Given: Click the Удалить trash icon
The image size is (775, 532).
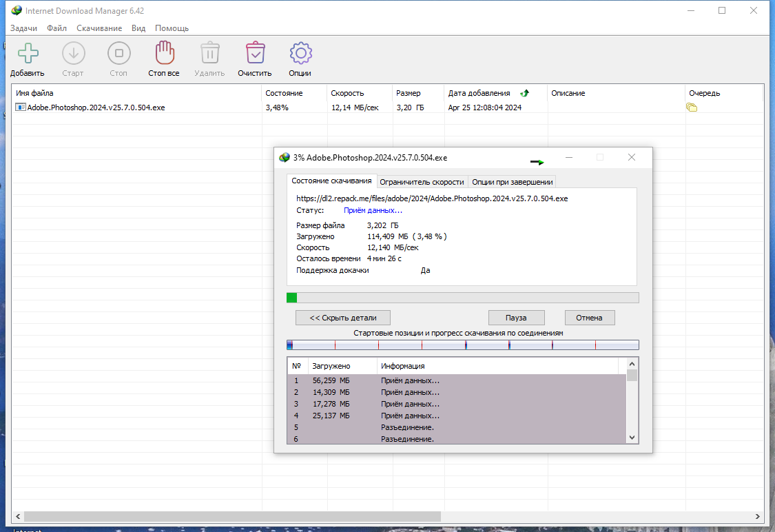Looking at the screenshot, I should point(209,53).
